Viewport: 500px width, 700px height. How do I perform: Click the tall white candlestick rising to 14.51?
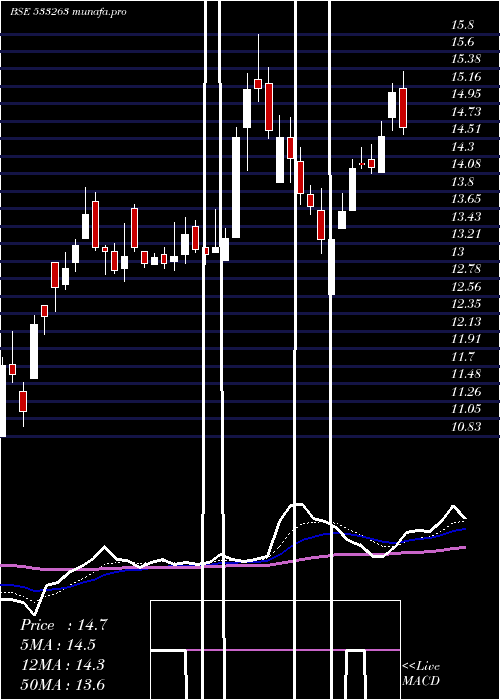[236, 188]
